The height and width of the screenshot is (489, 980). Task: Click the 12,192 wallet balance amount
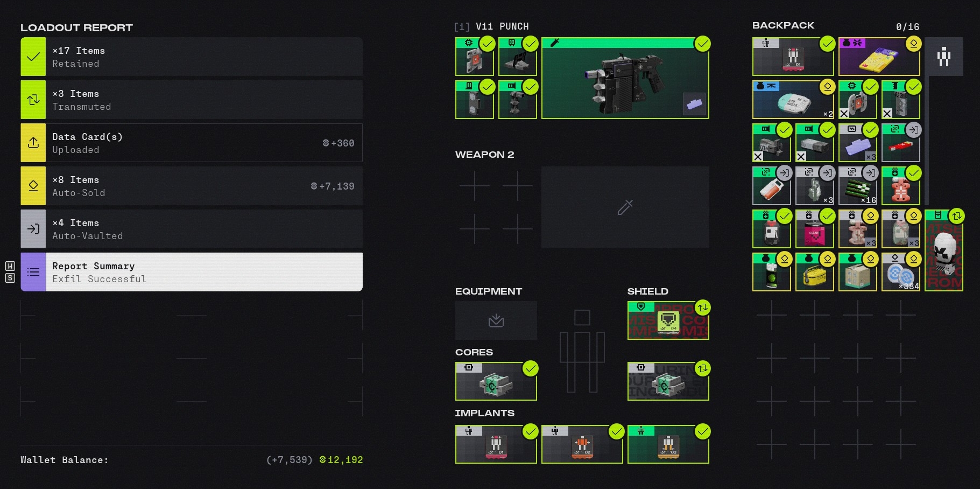tap(341, 460)
